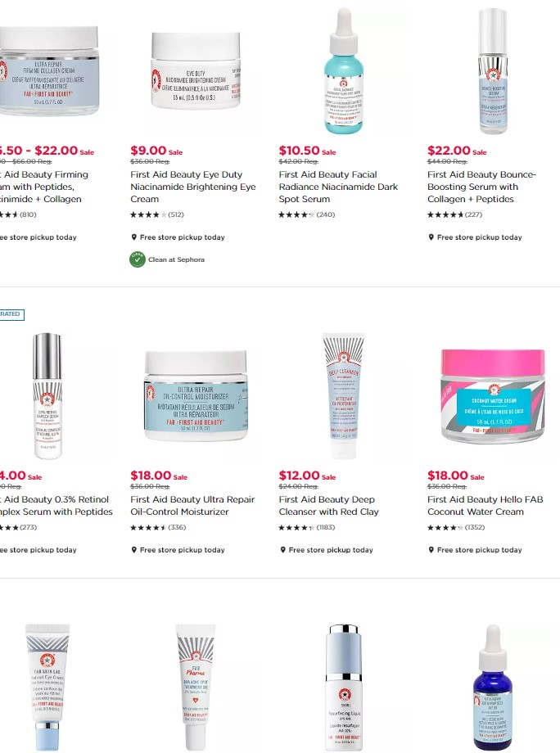Screen dimensions: 560x753
Task: Click the Ultra Repair Oil-Control Moisturizer jar image
Action: click(x=196, y=395)
